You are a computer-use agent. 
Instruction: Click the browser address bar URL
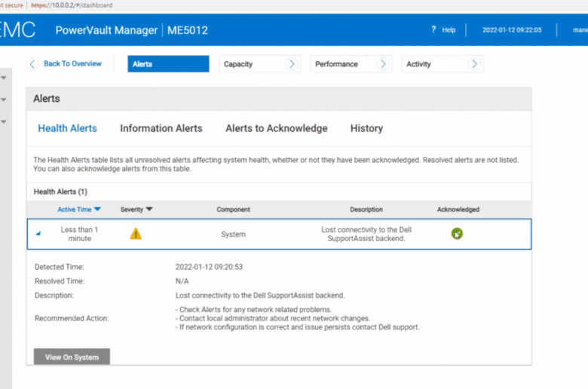(72, 5)
